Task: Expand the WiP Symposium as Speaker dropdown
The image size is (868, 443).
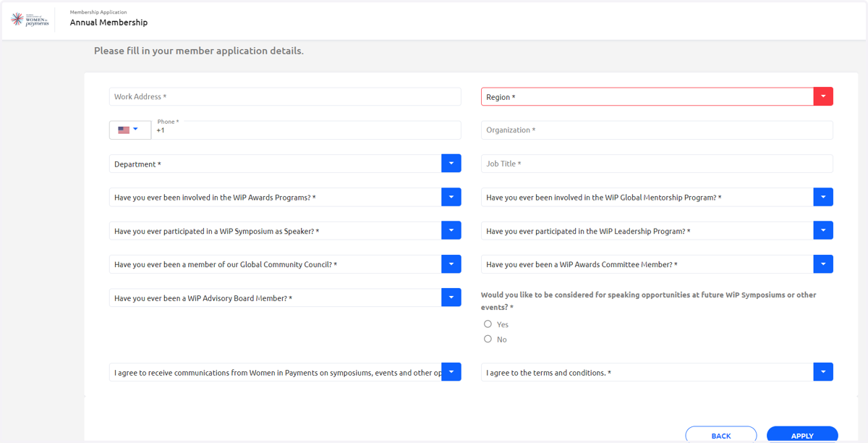Action: 451,231
